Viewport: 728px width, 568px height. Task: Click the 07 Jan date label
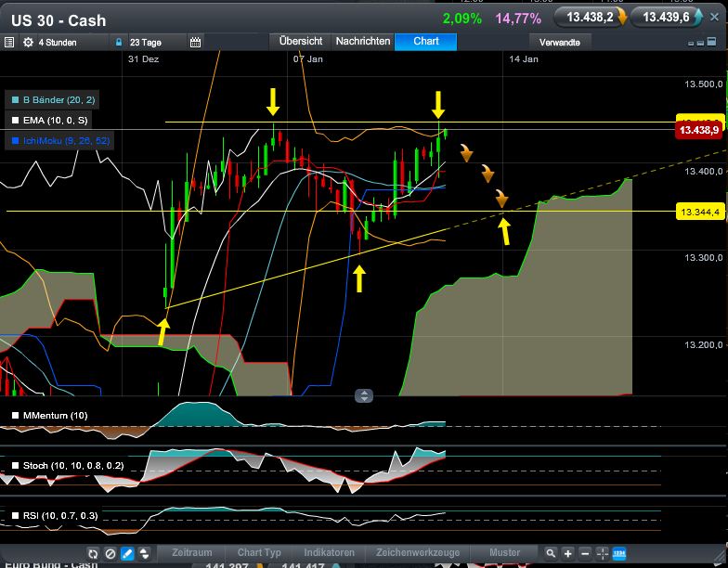pyautogui.click(x=308, y=59)
